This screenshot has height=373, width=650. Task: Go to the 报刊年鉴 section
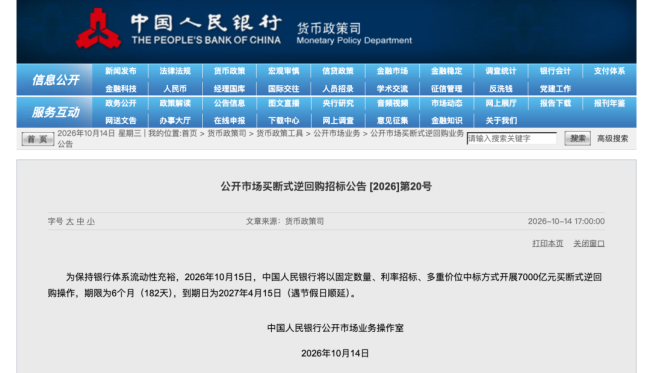(x=609, y=103)
